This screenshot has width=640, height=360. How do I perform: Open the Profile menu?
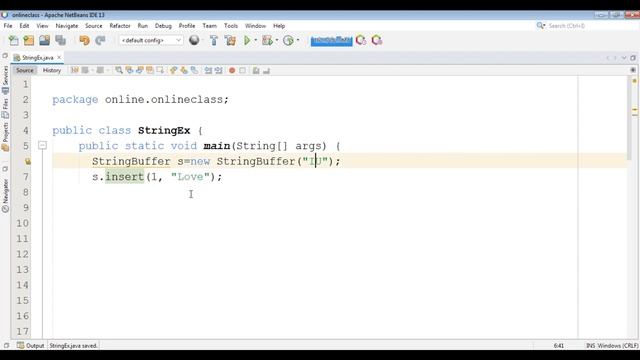coord(187,26)
